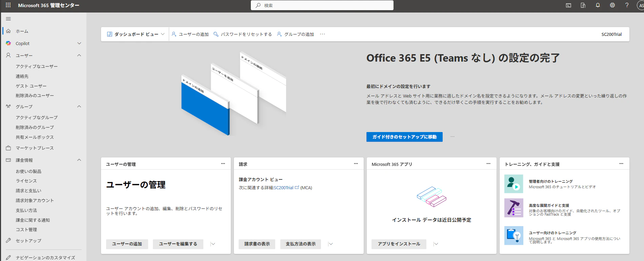
Task: Open settings gear icon
Action: (612, 5)
